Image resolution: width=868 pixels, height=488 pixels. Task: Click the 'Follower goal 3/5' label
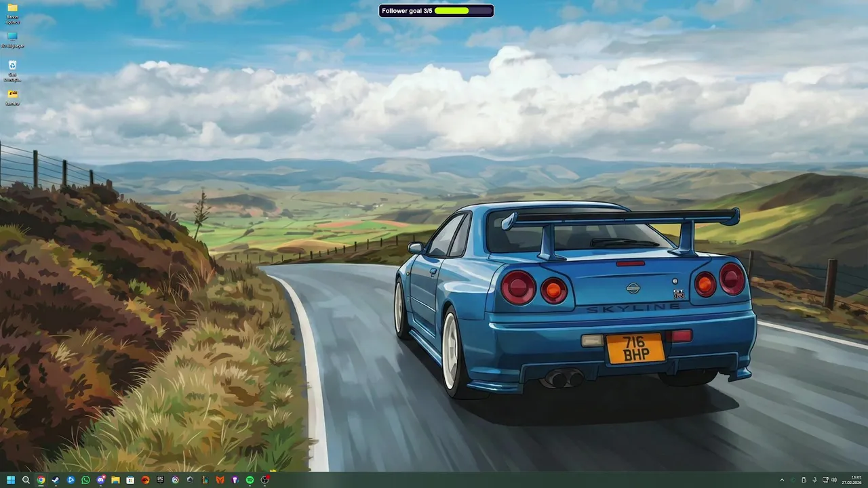(x=407, y=11)
